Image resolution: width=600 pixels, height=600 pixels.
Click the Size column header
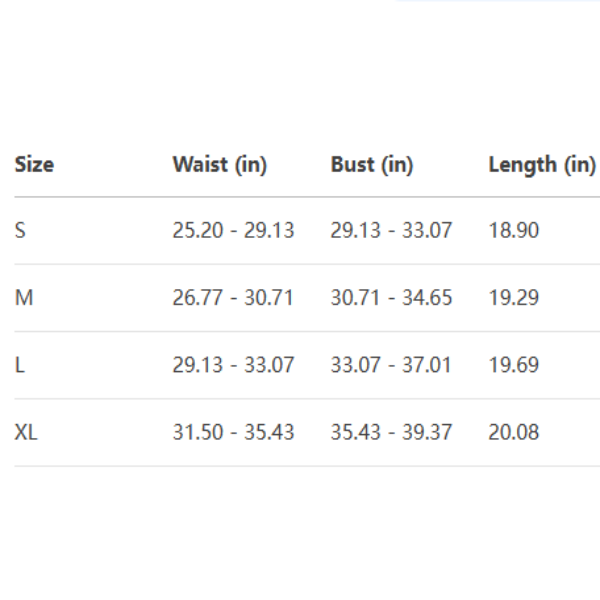34,165
